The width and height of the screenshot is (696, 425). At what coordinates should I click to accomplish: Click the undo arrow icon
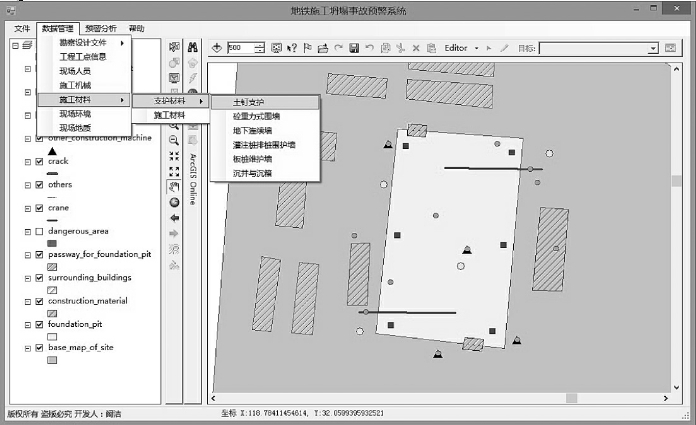click(x=369, y=48)
